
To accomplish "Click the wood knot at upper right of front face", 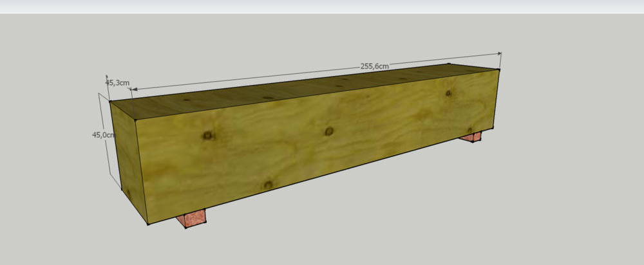I will point(448,94).
